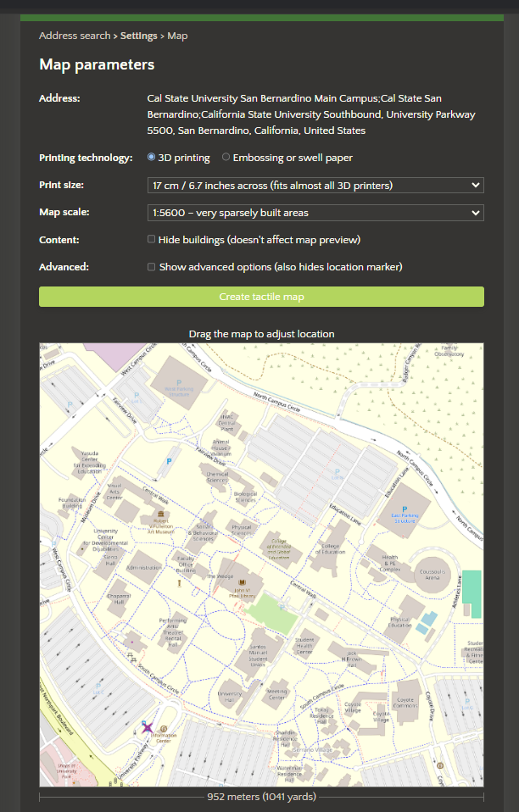Click the picnic table icon near South Campus Circle
Screen dimensions: 519x812
pyautogui.click(x=131, y=657)
